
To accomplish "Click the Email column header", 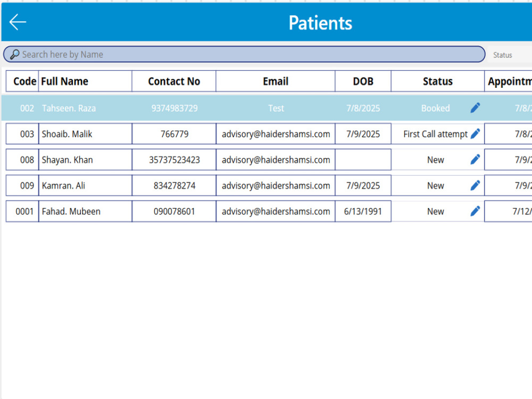I will pos(276,81).
